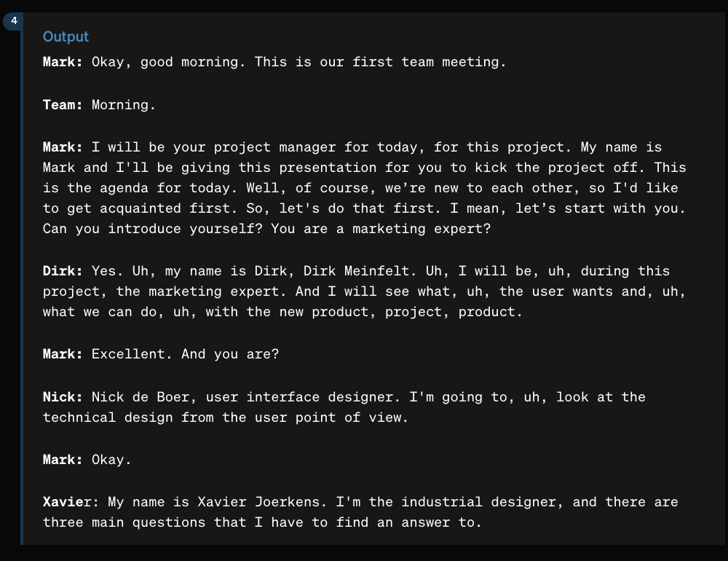Click the bold Nick speaker label
The width and height of the screenshot is (728, 561).
click(x=63, y=397)
